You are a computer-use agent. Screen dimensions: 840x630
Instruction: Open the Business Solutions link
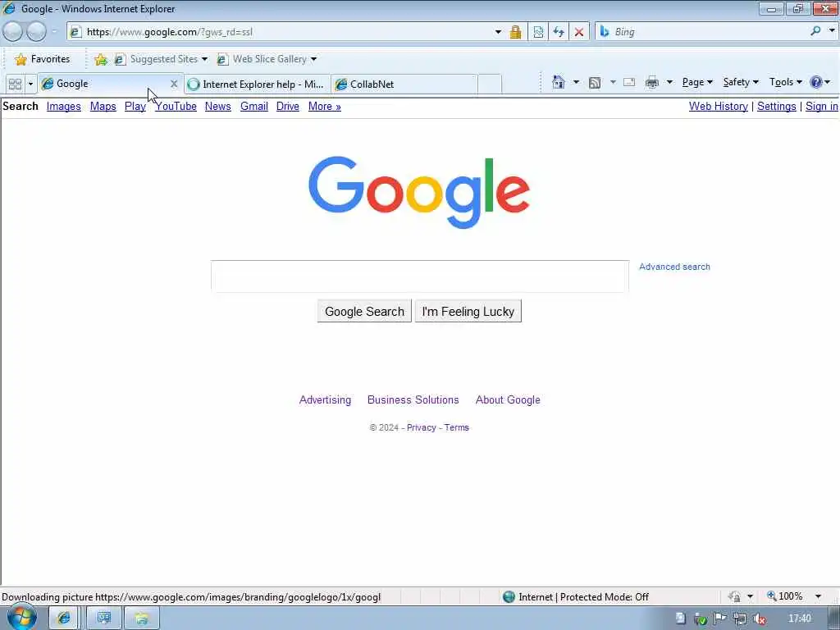413,399
